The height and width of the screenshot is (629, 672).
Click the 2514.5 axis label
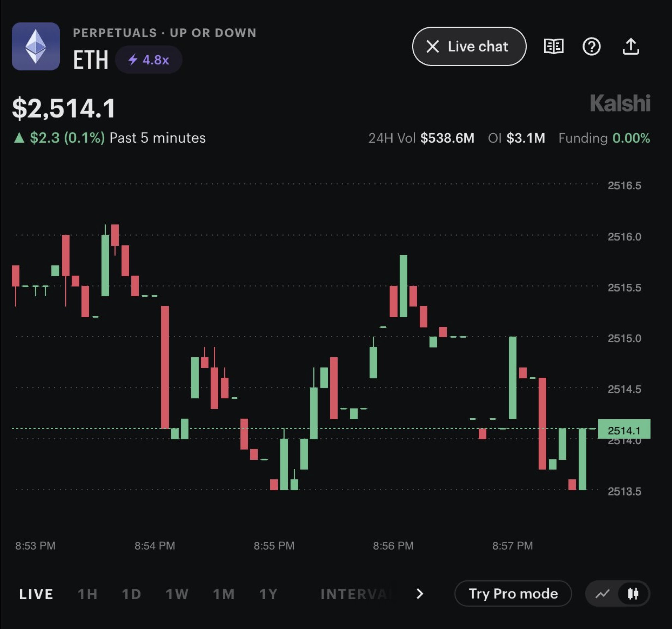click(x=624, y=389)
